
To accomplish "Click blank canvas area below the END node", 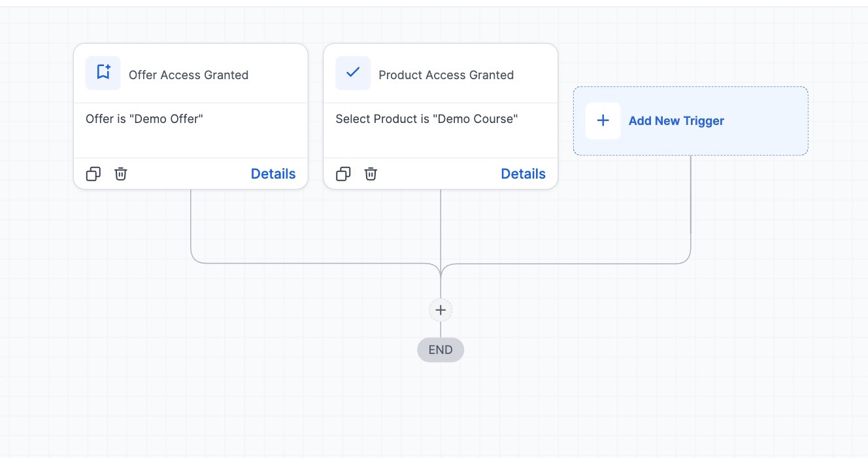I will coord(441,412).
